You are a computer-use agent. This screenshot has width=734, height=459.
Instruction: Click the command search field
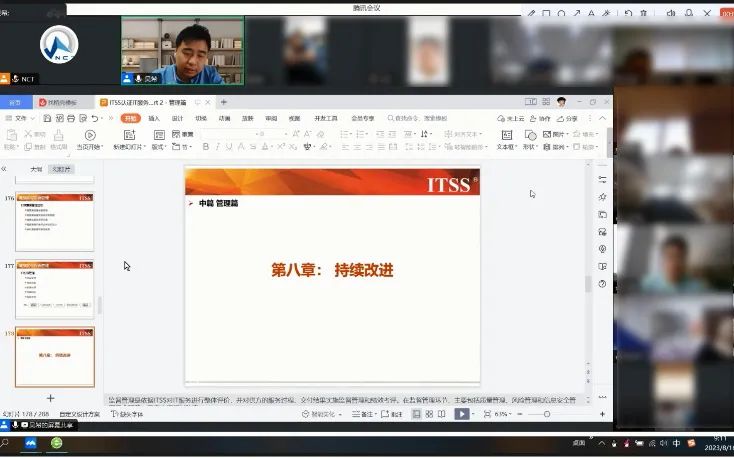pos(417,118)
